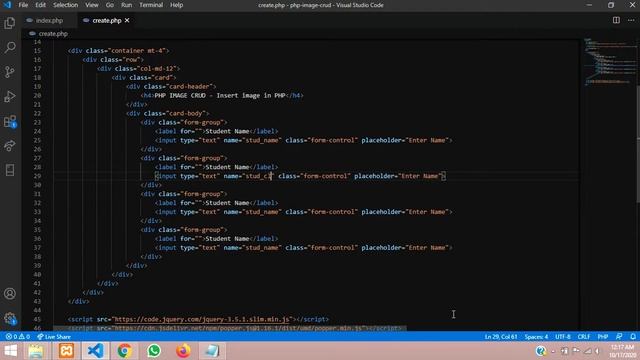The height and width of the screenshot is (360, 640).
Task: Open the Explorer view in activity bar
Action: point(10,23)
